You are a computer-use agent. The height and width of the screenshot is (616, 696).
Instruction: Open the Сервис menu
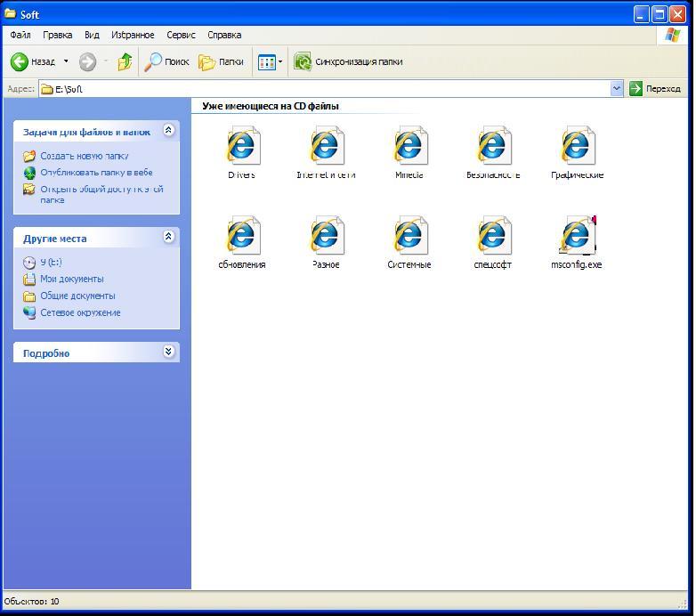click(x=181, y=35)
